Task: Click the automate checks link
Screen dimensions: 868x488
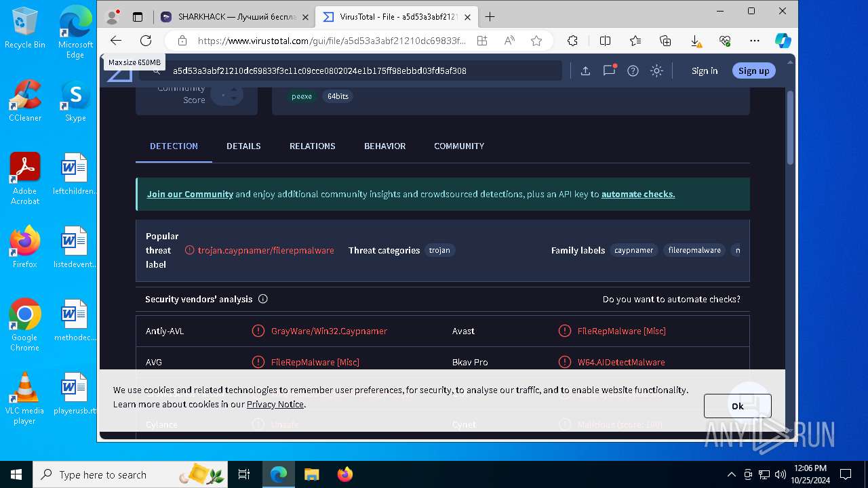Action: 638,194
